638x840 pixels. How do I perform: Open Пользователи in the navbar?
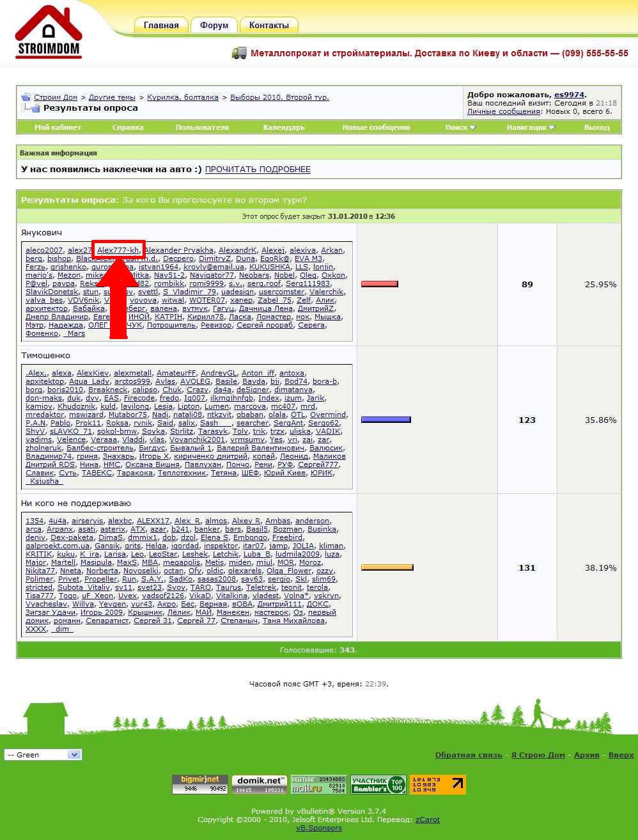[202, 127]
